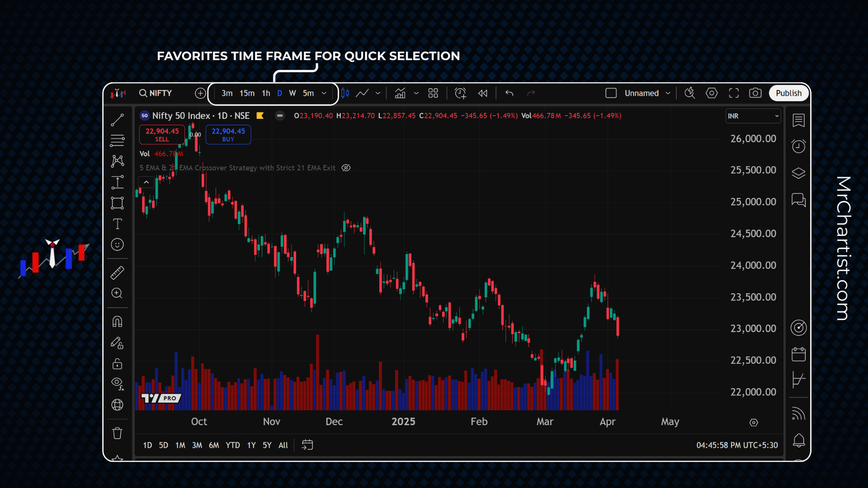Set date range to 1Y
868x488 pixels.
(x=251, y=445)
